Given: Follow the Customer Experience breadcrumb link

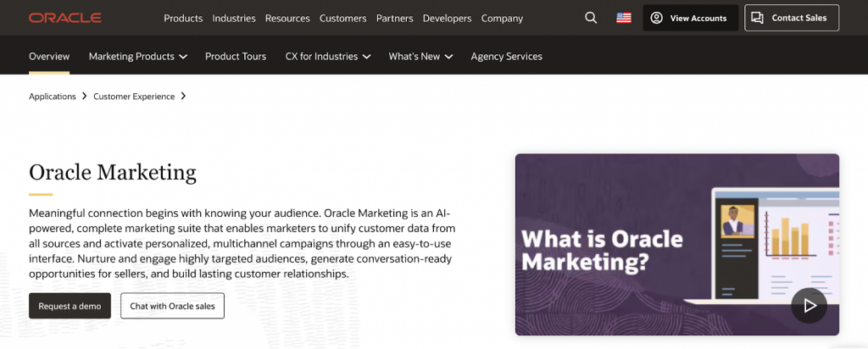Looking at the screenshot, I should click(134, 97).
